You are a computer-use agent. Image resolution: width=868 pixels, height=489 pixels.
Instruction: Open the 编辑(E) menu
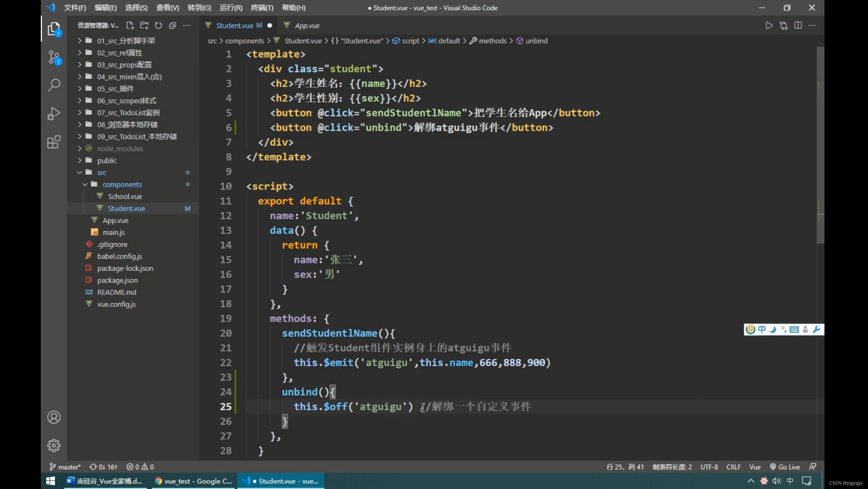[x=105, y=7]
